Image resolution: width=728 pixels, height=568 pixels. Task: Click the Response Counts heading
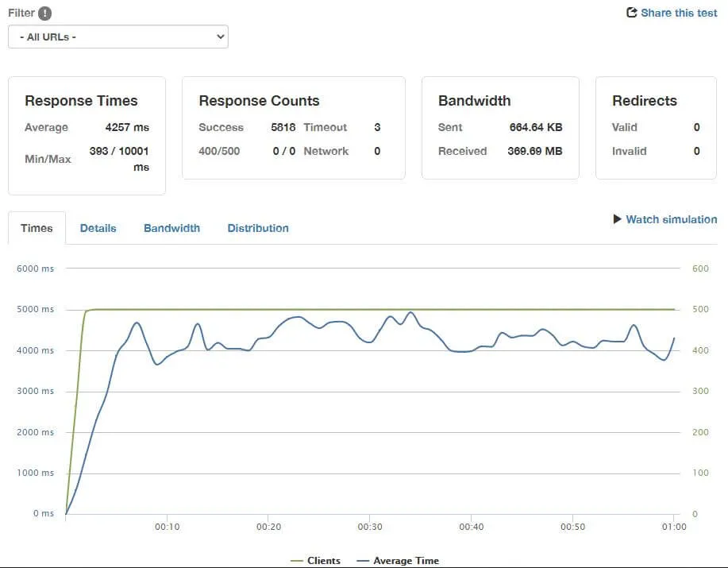point(259,101)
